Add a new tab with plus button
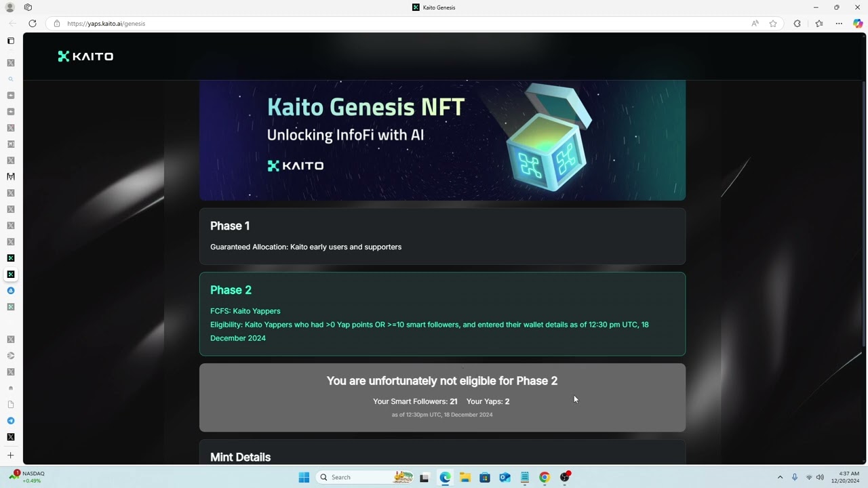Viewport: 868px width, 488px height. (10, 455)
